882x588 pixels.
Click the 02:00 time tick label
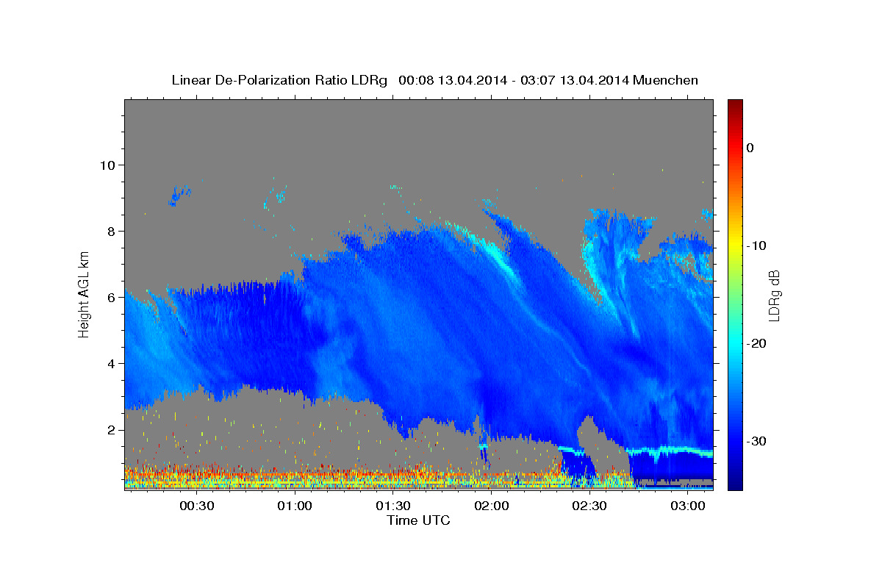[x=492, y=506]
